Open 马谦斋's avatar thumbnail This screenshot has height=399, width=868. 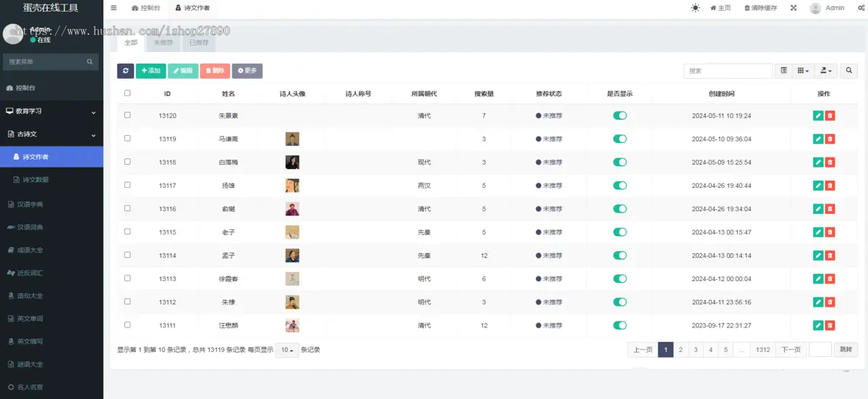tap(292, 139)
